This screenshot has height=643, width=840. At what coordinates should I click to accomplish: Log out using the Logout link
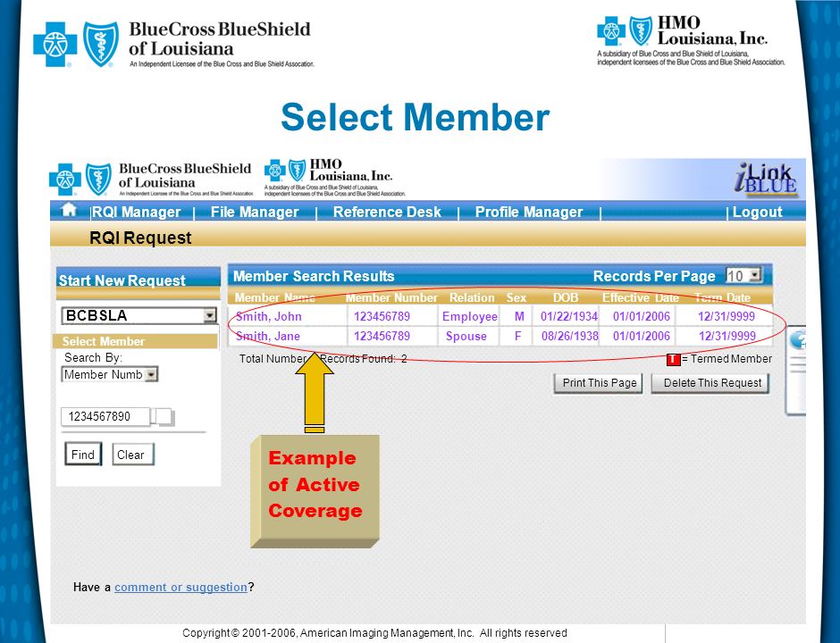click(x=757, y=212)
